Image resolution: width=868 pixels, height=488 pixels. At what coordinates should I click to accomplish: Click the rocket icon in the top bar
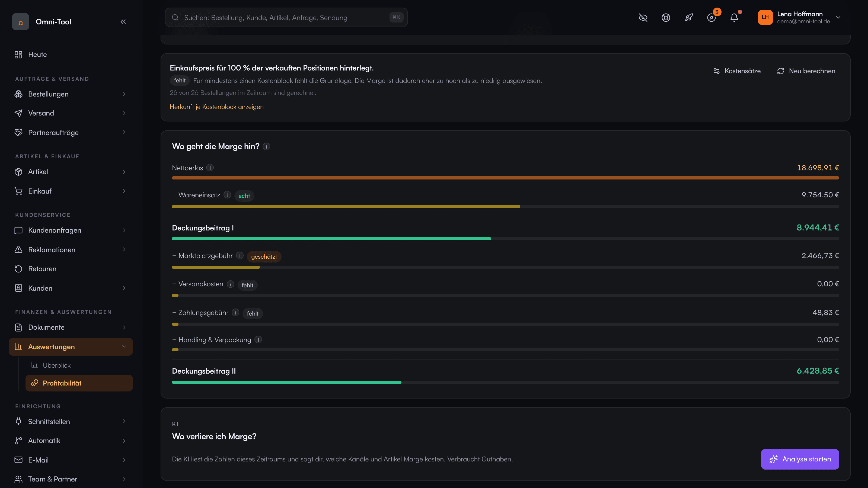(x=688, y=18)
